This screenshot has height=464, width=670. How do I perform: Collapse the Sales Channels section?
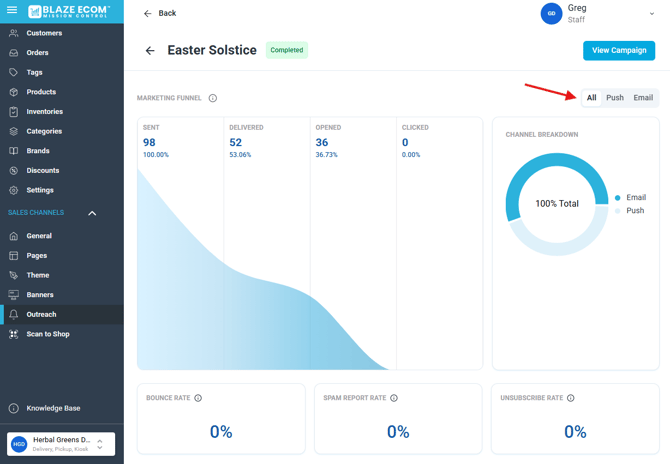(92, 213)
